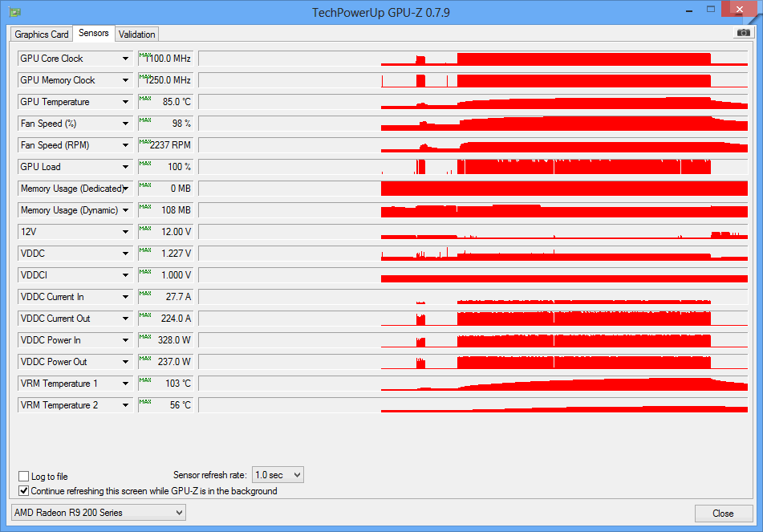Screen dimensions: 763x532
Task: Open the GPU Load sensor dropdown
Action: (x=75, y=166)
